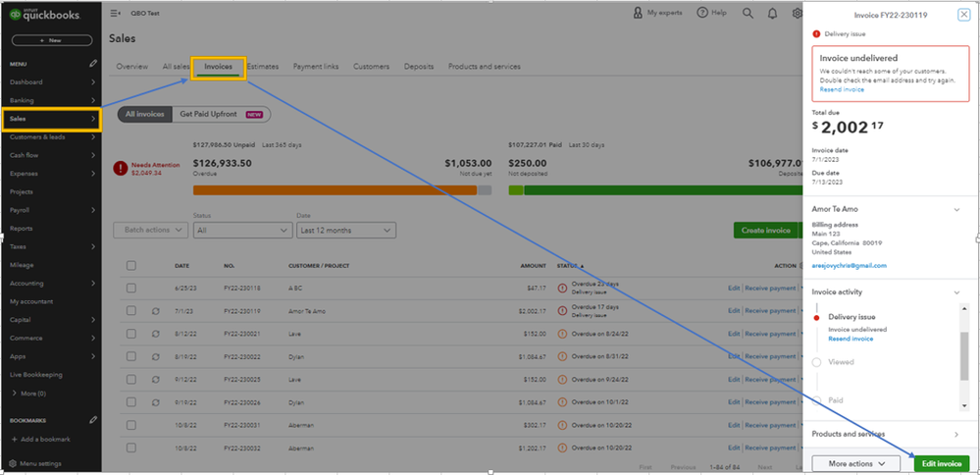Select the Get Paid Upfront toggle option
Viewport: 980px width, 475px height.
(222, 115)
